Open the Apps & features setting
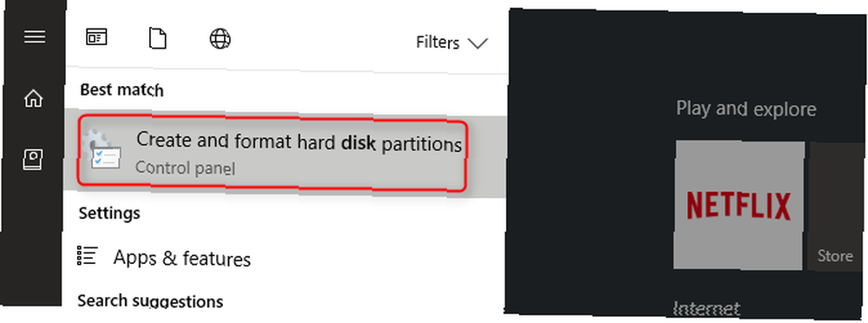Image resolution: width=868 pixels, height=323 pixels. [x=181, y=258]
